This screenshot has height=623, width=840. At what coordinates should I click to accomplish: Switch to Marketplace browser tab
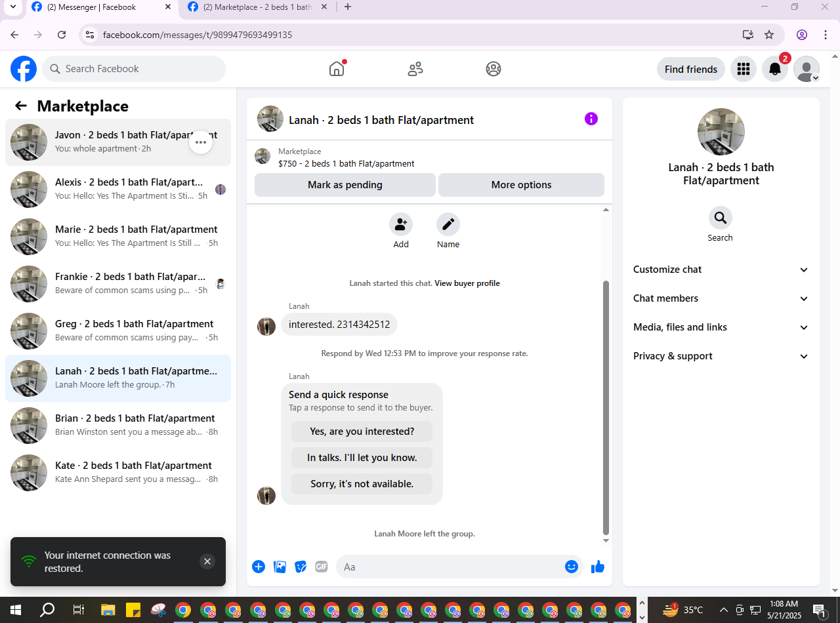258,7
